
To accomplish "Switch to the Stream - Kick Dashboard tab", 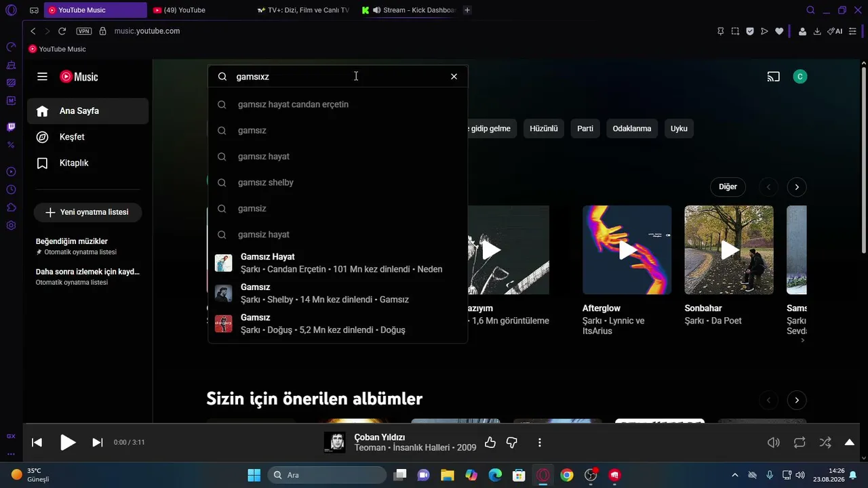I will (x=408, y=10).
